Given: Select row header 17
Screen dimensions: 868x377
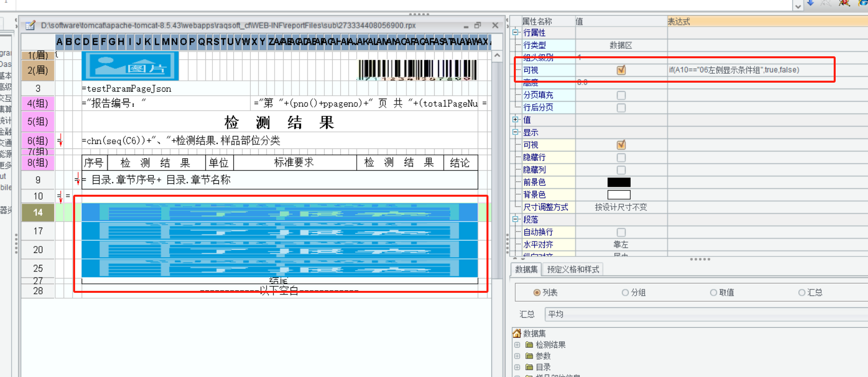Looking at the screenshot, I should click(x=38, y=231).
